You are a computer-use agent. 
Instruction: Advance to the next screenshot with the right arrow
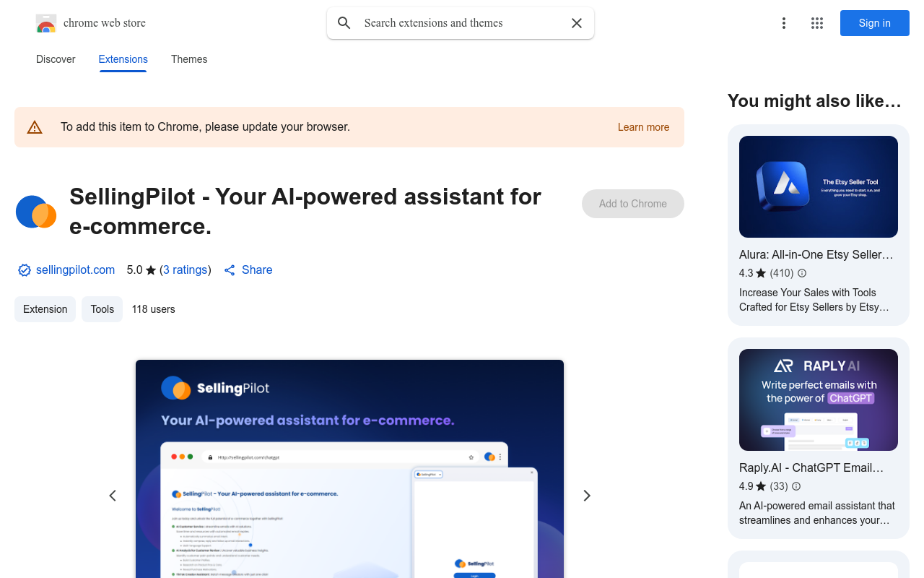pyautogui.click(x=587, y=496)
